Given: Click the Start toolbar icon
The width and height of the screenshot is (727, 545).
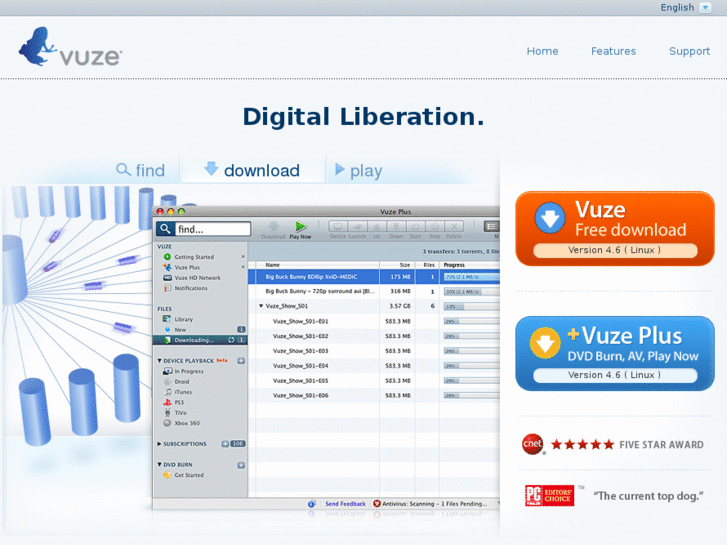Looking at the screenshot, I should pos(415,226).
